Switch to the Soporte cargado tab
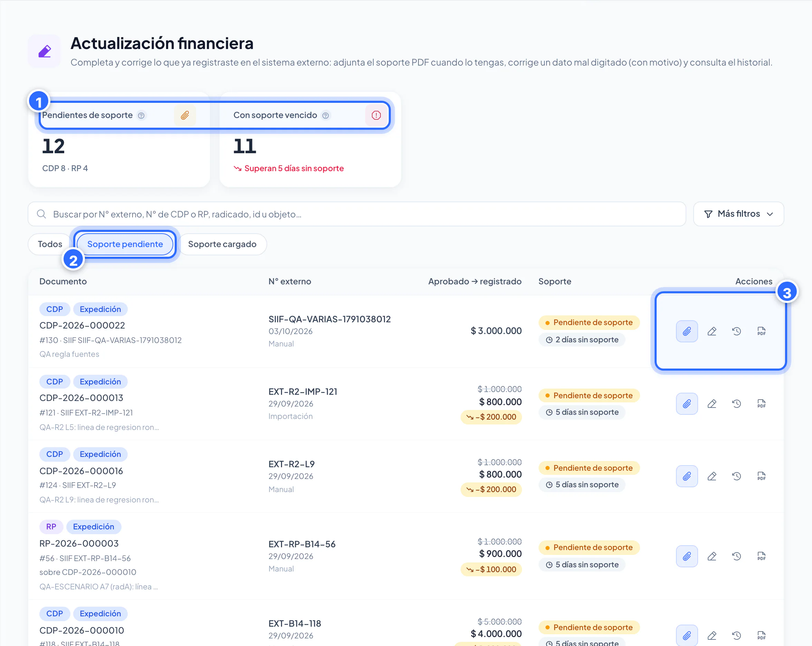The image size is (812, 646). click(x=222, y=244)
